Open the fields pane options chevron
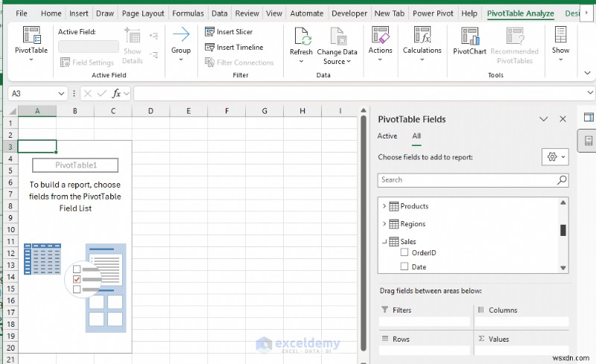 pos(544,119)
